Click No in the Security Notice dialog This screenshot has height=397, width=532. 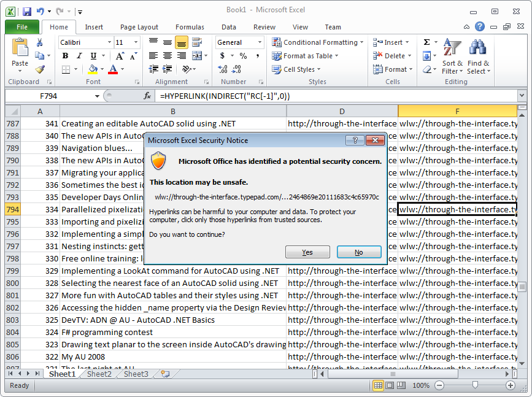point(359,252)
